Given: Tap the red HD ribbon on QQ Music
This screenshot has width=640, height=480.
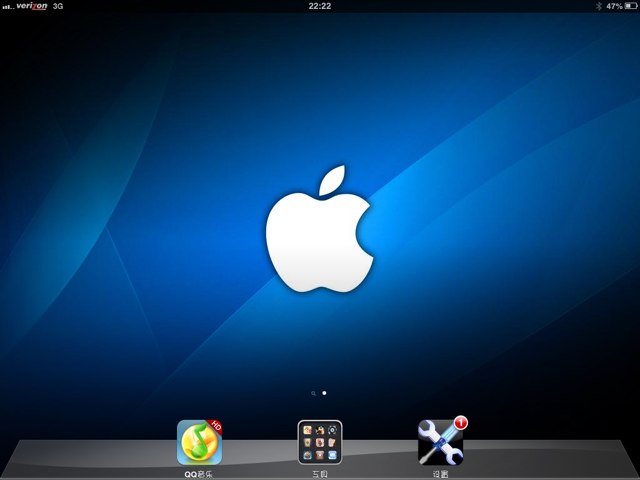Looking at the screenshot, I should point(215,427).
